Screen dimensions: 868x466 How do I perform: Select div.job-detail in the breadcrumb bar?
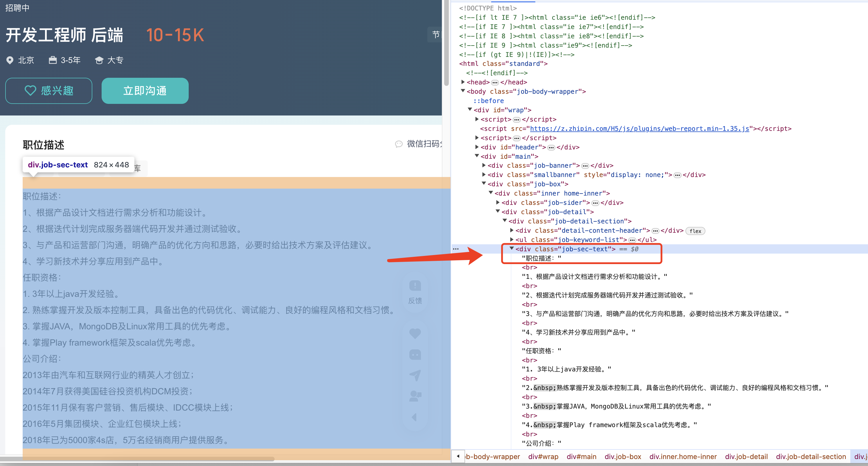pyautogui.click(x=746, y=457)
